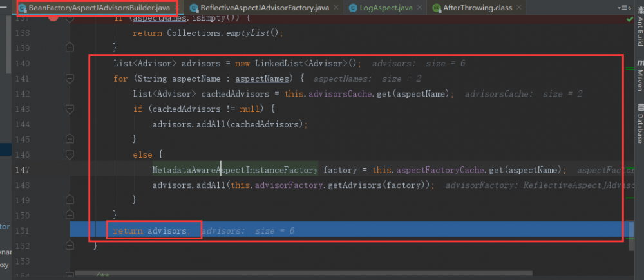
Task: Show the hidden tabs dropdown list
Action: tap(624, 8)
